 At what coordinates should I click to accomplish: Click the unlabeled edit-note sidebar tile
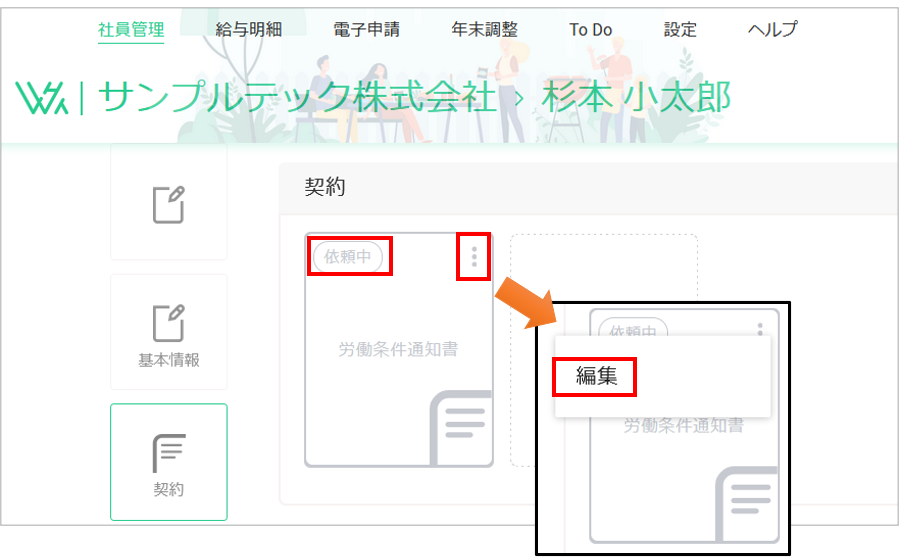point(168,202)
